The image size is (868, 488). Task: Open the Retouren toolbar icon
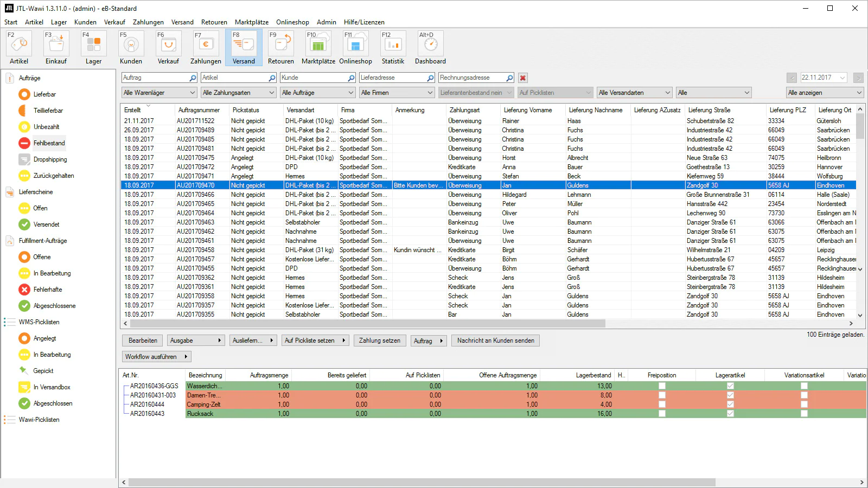(280, 44)
